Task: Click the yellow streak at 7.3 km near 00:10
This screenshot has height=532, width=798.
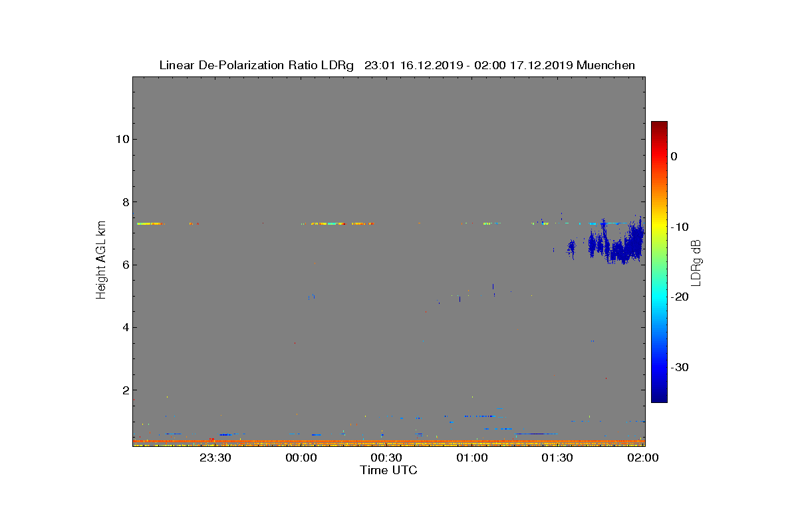Action: tap(327, 223)
